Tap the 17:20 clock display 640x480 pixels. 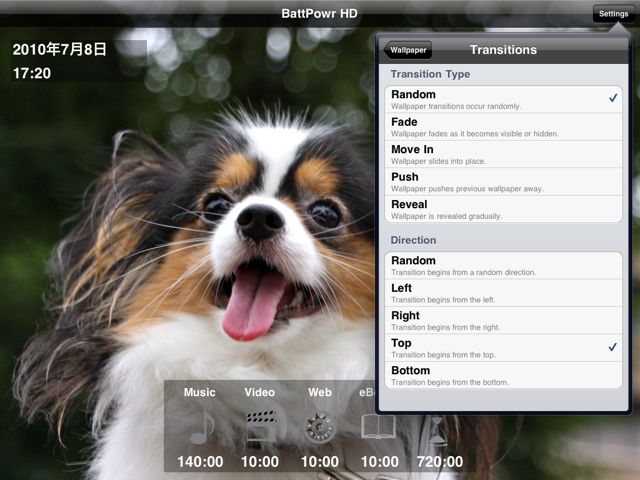[x=32, y=73]
